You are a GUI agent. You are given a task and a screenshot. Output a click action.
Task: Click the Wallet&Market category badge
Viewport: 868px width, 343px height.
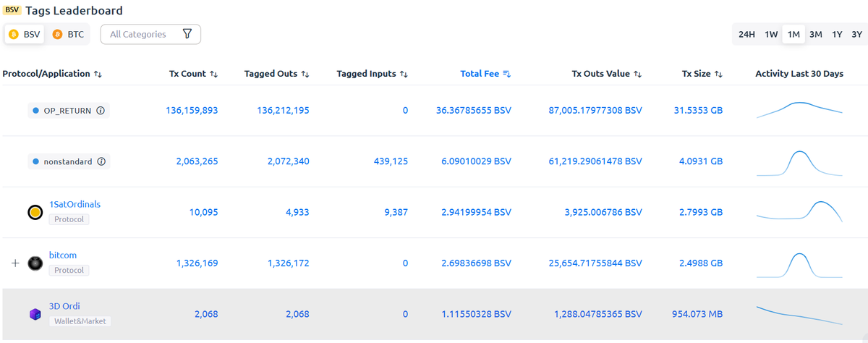[80, 321]
